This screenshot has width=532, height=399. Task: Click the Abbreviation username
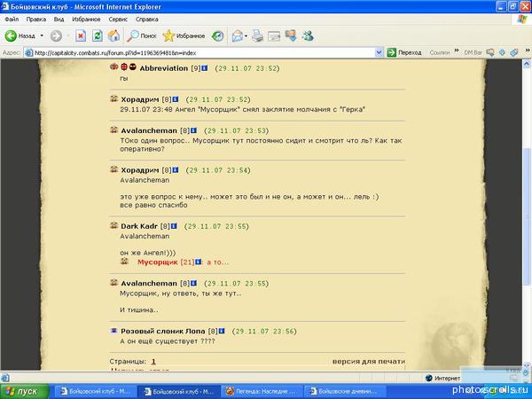[x=164, y=68]
